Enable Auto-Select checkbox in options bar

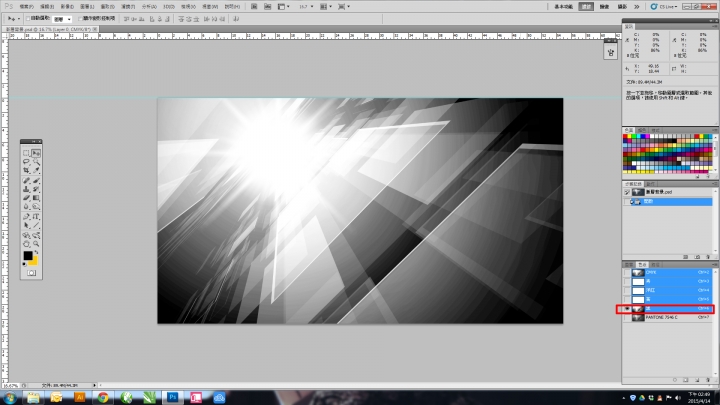28,18
